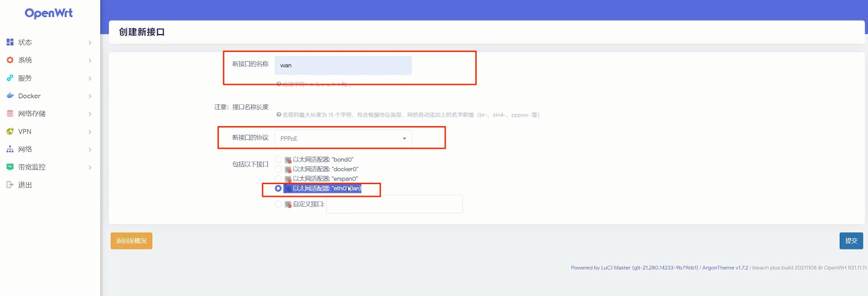This screenshot has height=296, width=868.
Task: Click the logout icon
Action: [10, 185]
